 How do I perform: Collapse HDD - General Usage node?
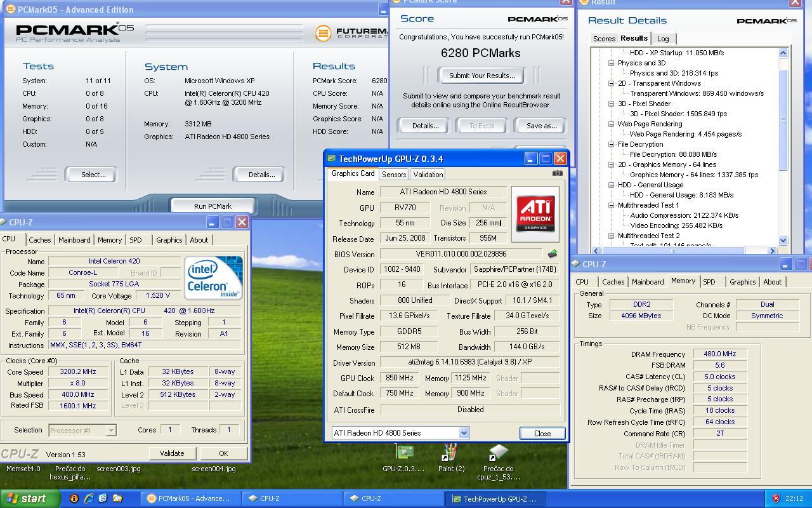(x=611, y=185)
